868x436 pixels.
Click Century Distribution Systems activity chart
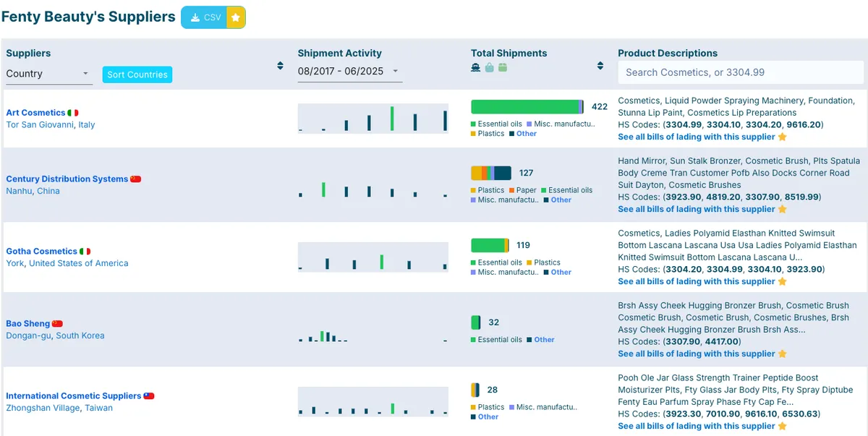pos(373,184)
